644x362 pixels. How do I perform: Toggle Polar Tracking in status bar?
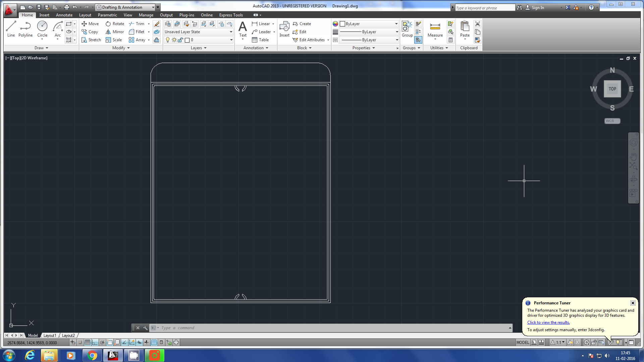102,343
